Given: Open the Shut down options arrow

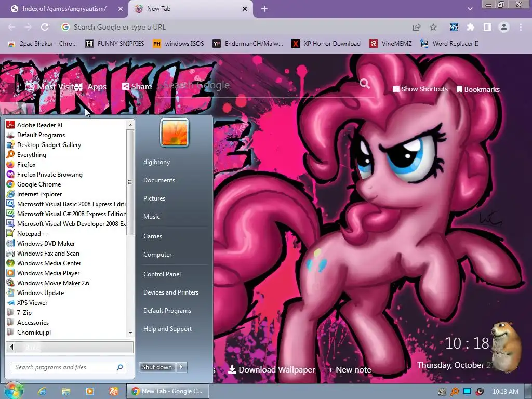Looking at the screenshot, I should [181, 367].
